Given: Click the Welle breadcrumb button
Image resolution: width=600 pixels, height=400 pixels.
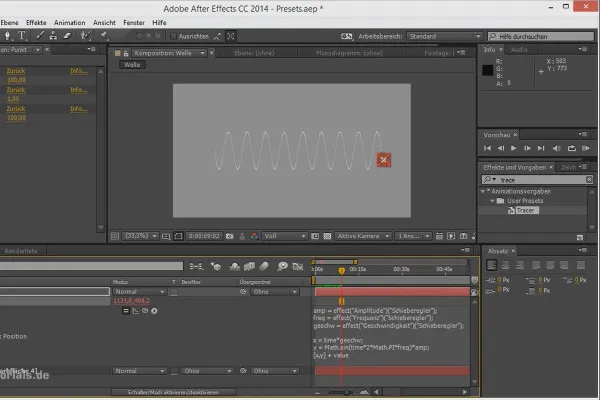Looking at the screenshot, I should click(x=132, y=65).
